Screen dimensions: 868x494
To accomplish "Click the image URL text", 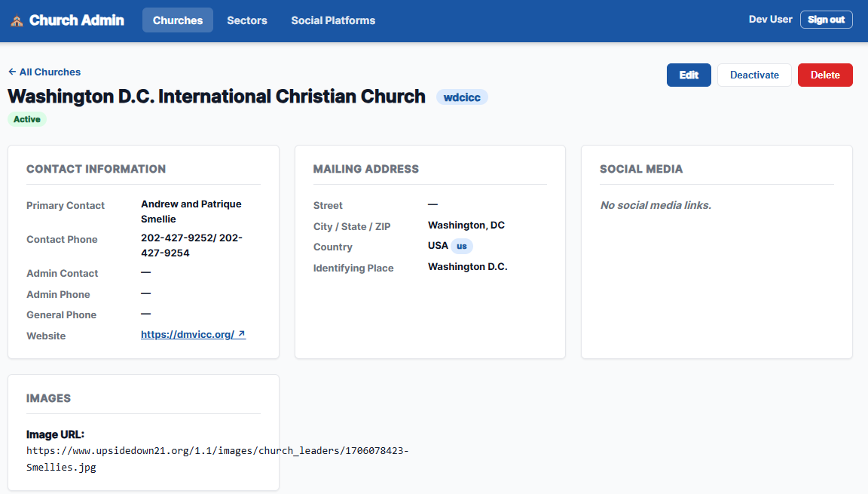I will pyautogui.click(x=217, y=459).
